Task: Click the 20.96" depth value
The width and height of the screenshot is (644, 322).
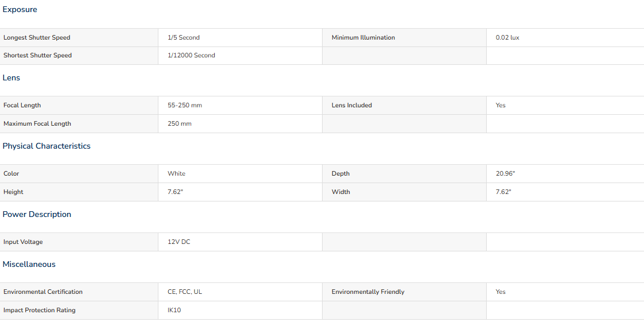Action: click(x=506, y=174)
